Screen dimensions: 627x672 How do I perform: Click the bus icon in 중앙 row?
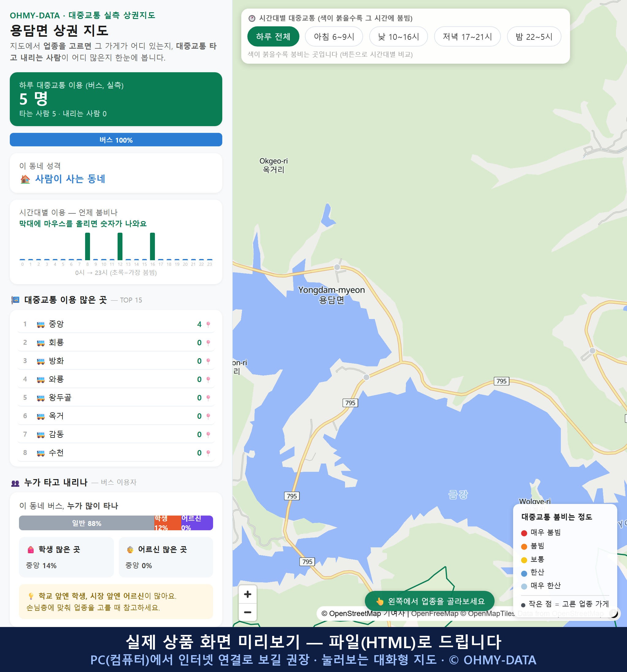tap(40, 325)
